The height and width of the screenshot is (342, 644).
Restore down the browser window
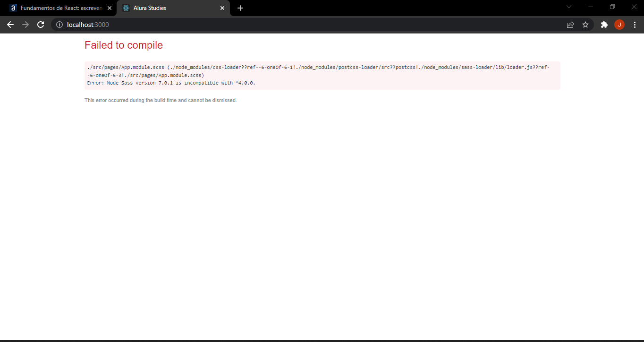pyautogui.click(x=612, y=7)
